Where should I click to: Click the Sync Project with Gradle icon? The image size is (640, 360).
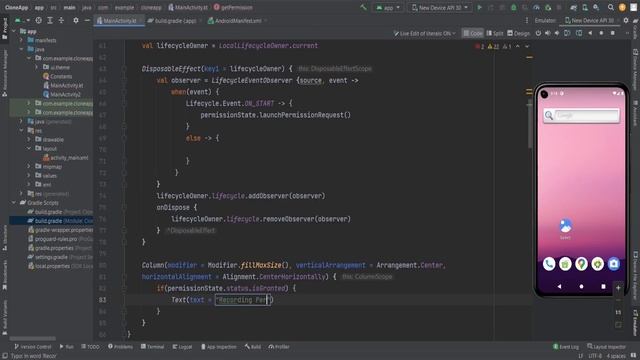[x=573, y=7]
